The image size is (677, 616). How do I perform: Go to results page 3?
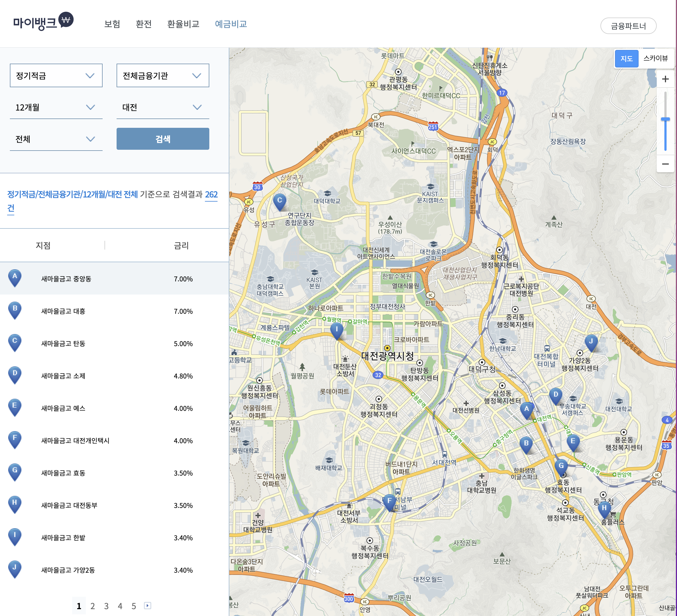click(x=106, y=606)
